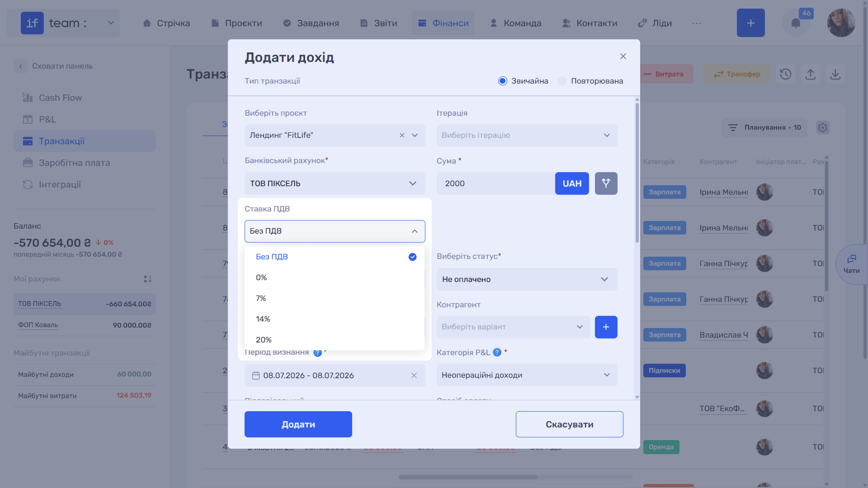Open the notifications bell
Screen dimensions: 868x488
796,23
